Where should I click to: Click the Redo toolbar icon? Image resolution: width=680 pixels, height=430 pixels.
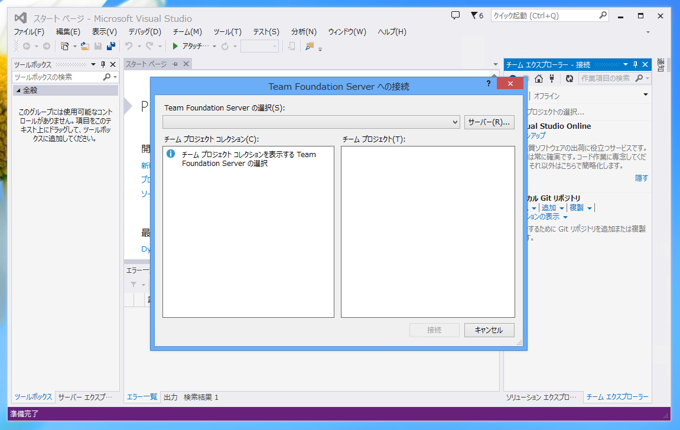150,46
